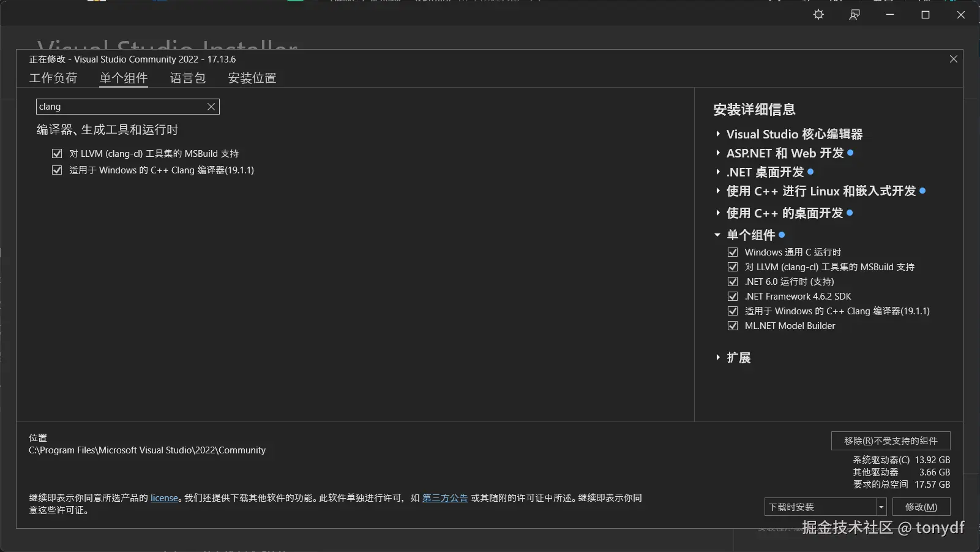This screenshot has width=980, height=552.
Task: Click the send feedback icon
Action: pyautogui.click(x=855, y=15)
